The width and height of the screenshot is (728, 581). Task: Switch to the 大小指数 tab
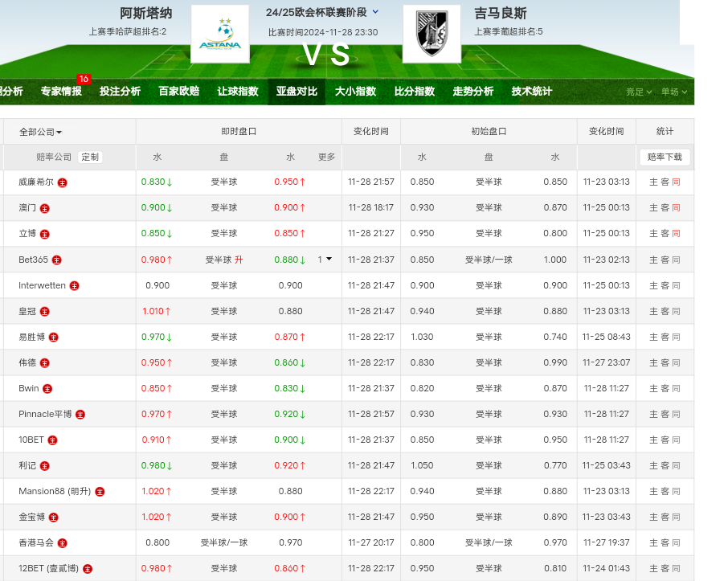(356, 91)
